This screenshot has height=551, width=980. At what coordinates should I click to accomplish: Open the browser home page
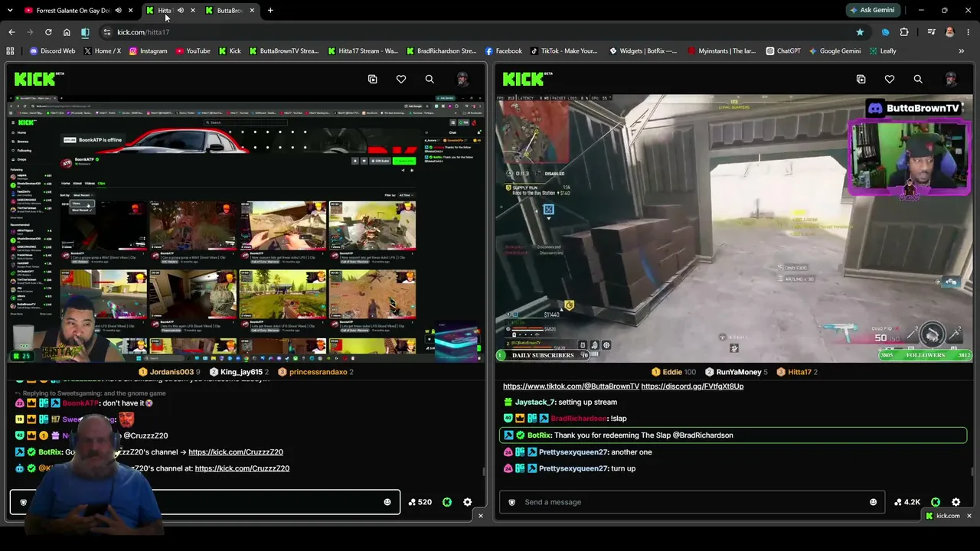(x=67, y=32)
